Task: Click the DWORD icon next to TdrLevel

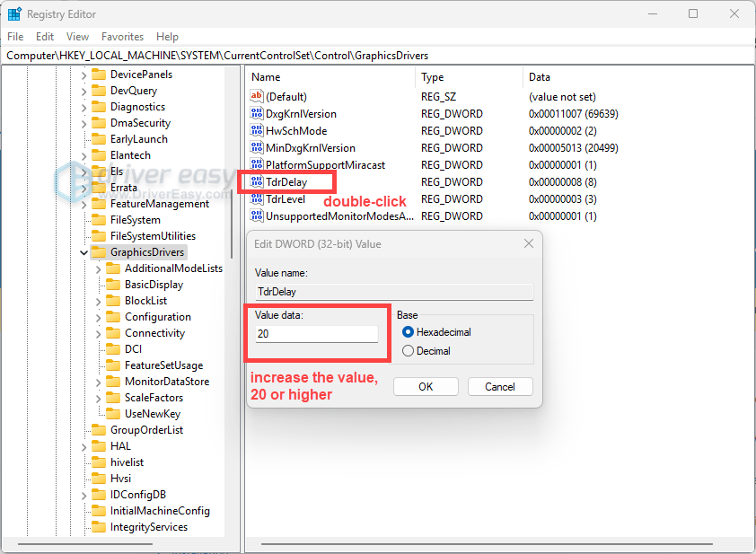Action: (x=256, y=199)
